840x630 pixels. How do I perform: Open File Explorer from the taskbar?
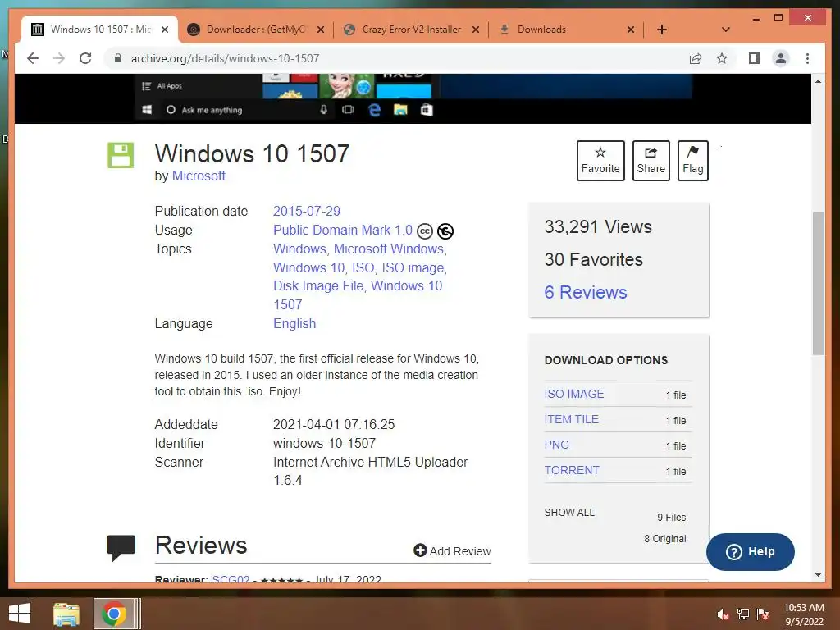coord(66,614)
